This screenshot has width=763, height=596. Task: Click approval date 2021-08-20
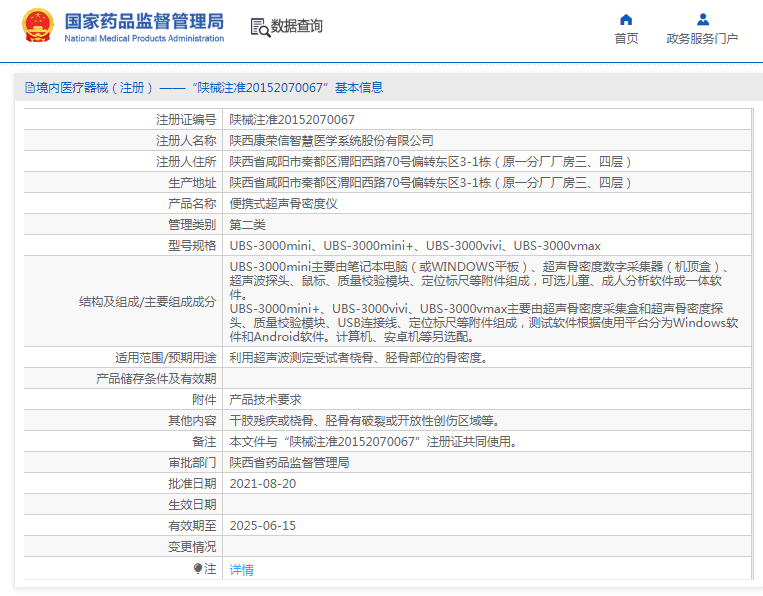[x=263, y=484]
